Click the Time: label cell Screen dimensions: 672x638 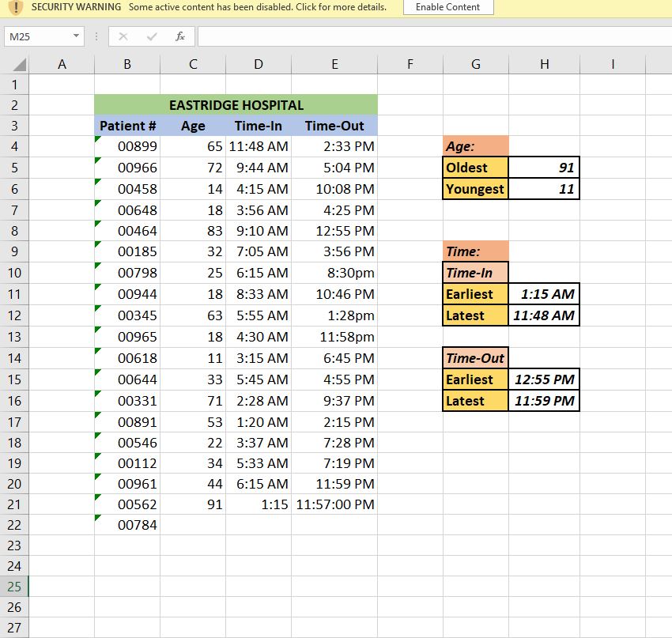476,251
